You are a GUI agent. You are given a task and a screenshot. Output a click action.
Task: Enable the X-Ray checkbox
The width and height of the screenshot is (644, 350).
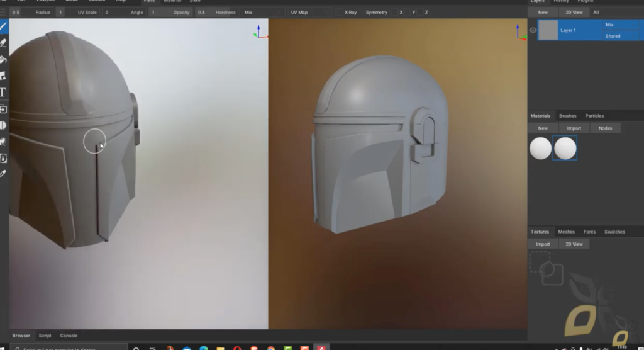(339, 13)
